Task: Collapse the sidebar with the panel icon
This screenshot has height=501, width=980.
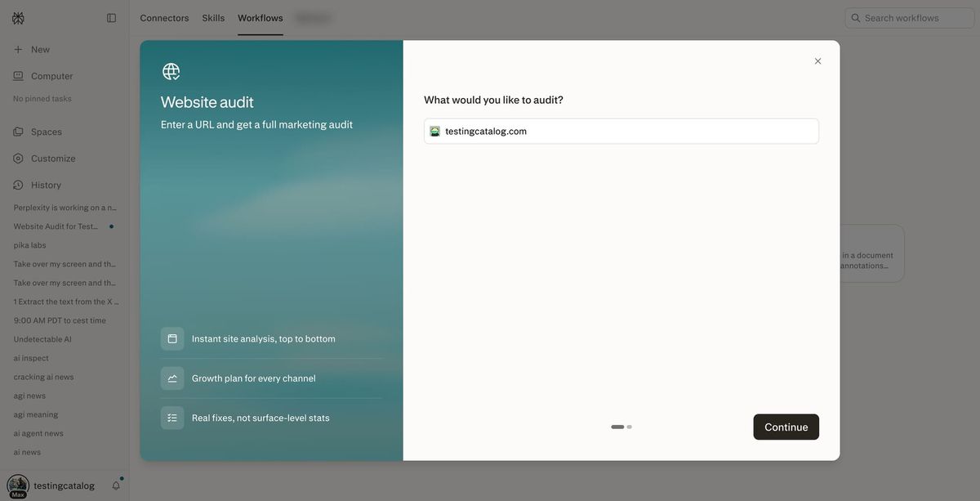Action: tap(111, 18)
